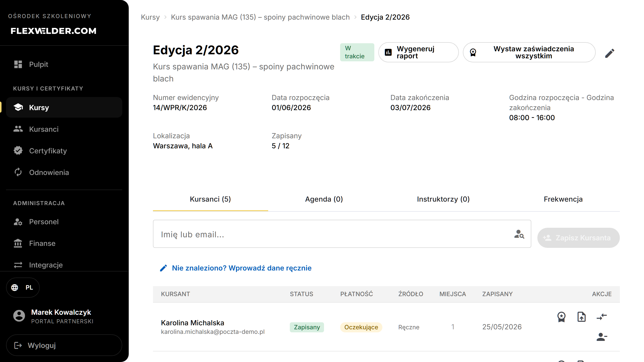Click the STATUS column header
The height and width of the screenshot is (362, 644).
pyautogui.click(x=302, y=294)
